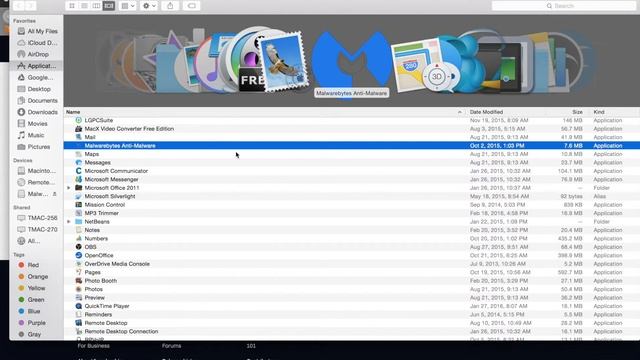Select Applications in sidebar
This screenshot has width=640, height=360.
(37, 66)
